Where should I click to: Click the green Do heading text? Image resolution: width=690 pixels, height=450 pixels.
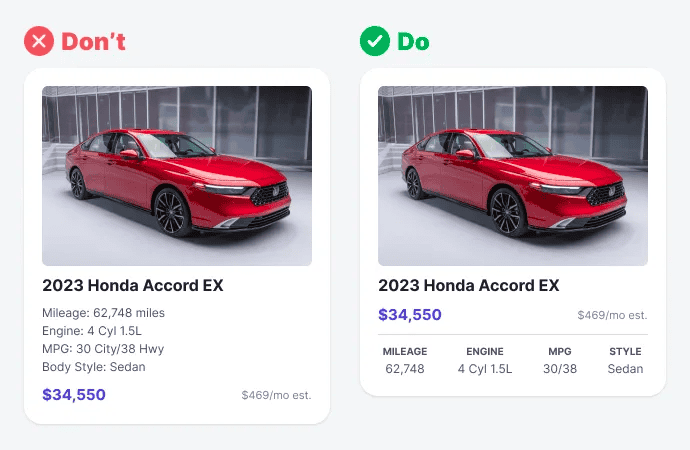413,42
